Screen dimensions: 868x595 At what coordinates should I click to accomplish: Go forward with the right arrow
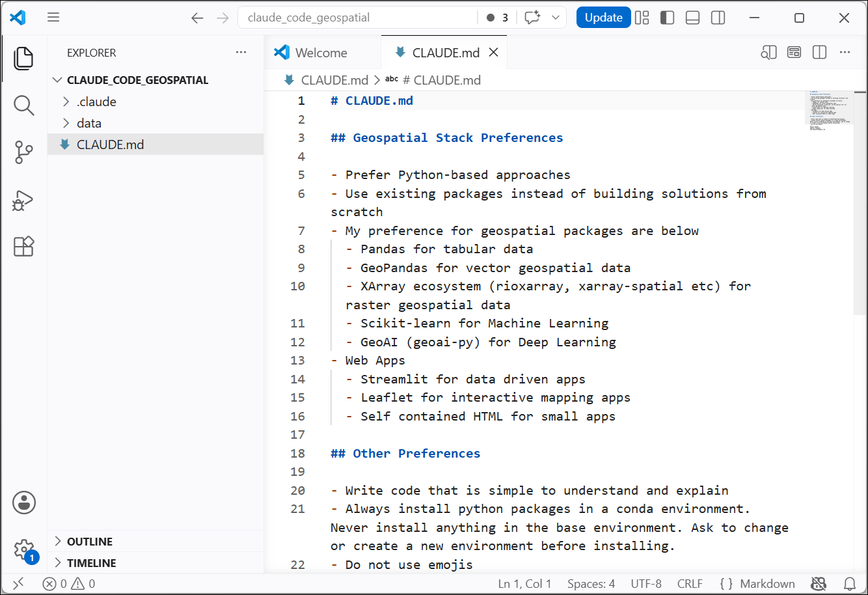223,18
